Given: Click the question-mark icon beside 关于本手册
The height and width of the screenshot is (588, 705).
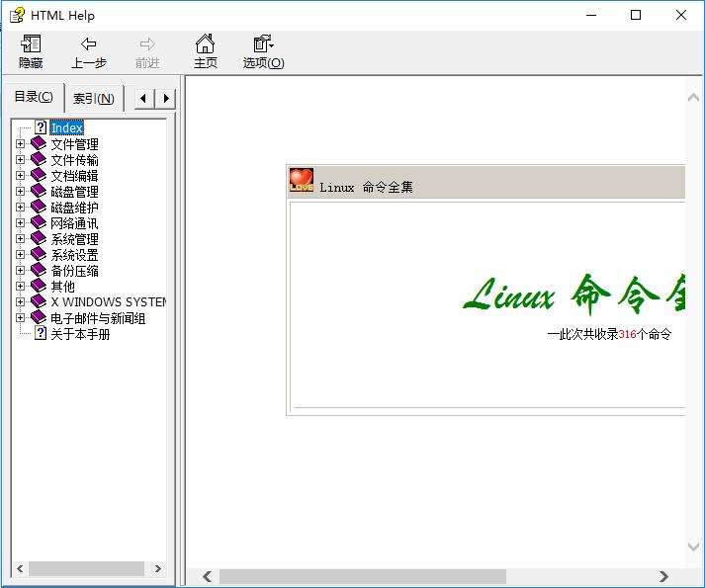Looking at the screenshot, I should (x=41, y=334).
